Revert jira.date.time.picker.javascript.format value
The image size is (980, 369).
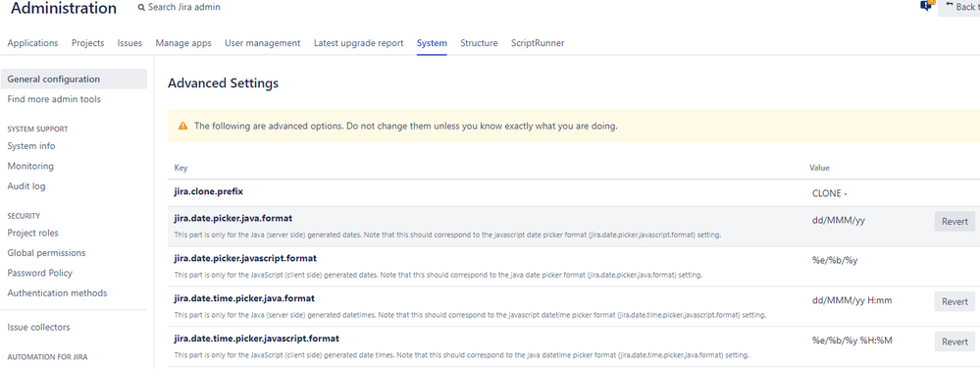954,342
